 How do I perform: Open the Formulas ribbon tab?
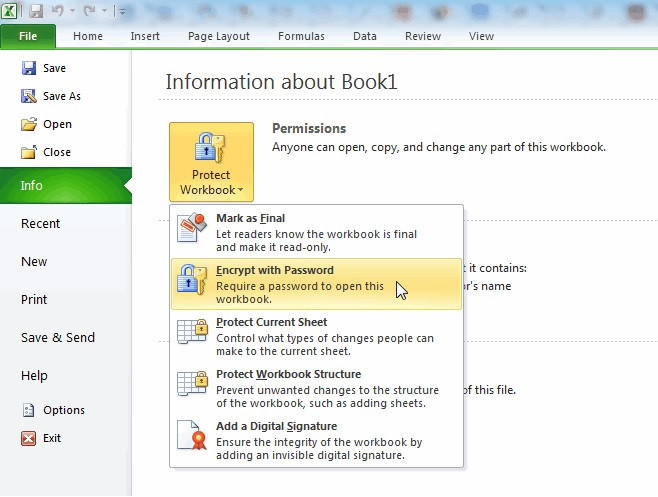[301, 36]
